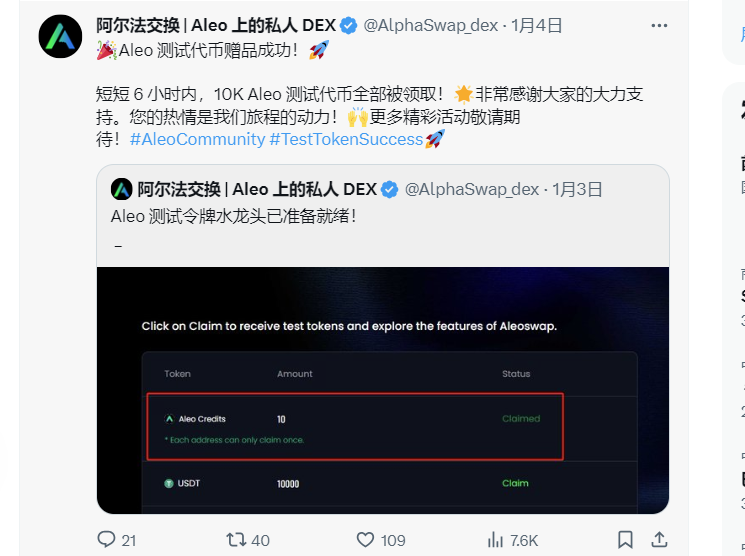Open AlphaSwap round profile avatar
The image size is (745, 556).
coord(60,37)
